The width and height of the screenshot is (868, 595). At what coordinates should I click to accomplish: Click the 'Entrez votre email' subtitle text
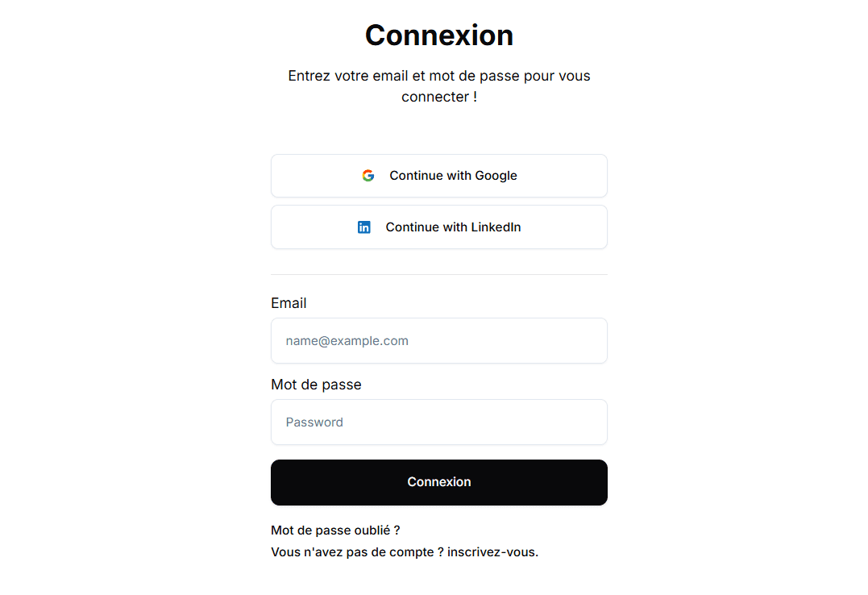pos(439,76)
